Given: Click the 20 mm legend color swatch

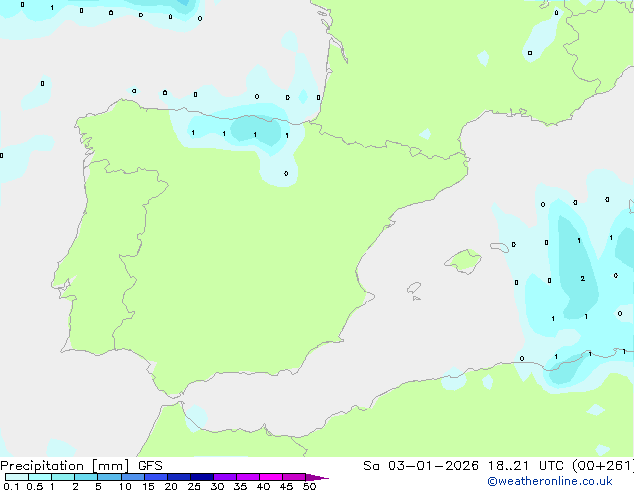Looking at the screenshot, I should (x=179, y=477).
